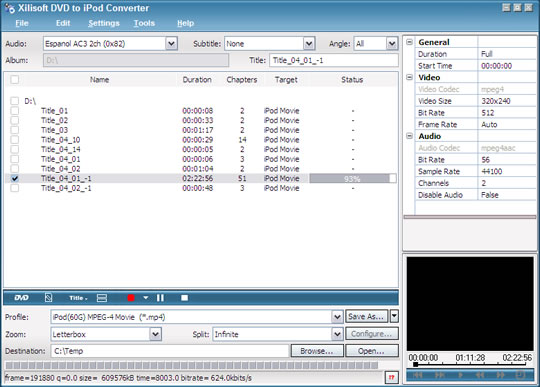This screenshot has width=540, height=387.
Task: Click the 93% progress bar
Action: [x=353, y=178]
